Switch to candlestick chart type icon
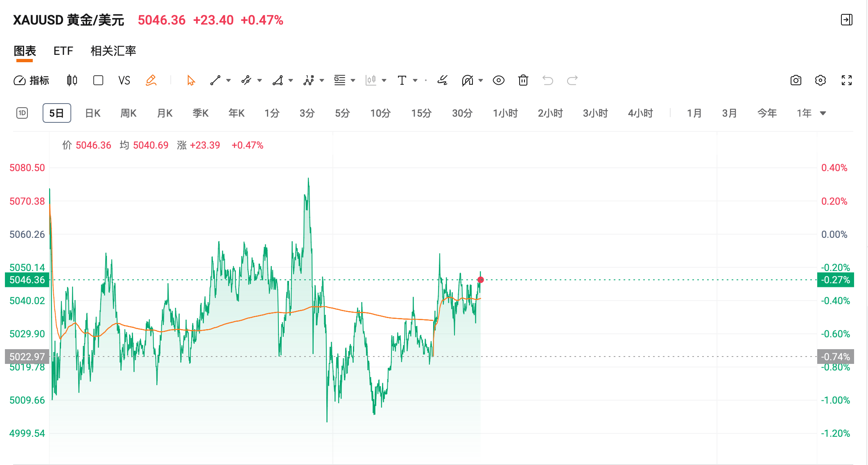The image size is (868, 465). 72,80
